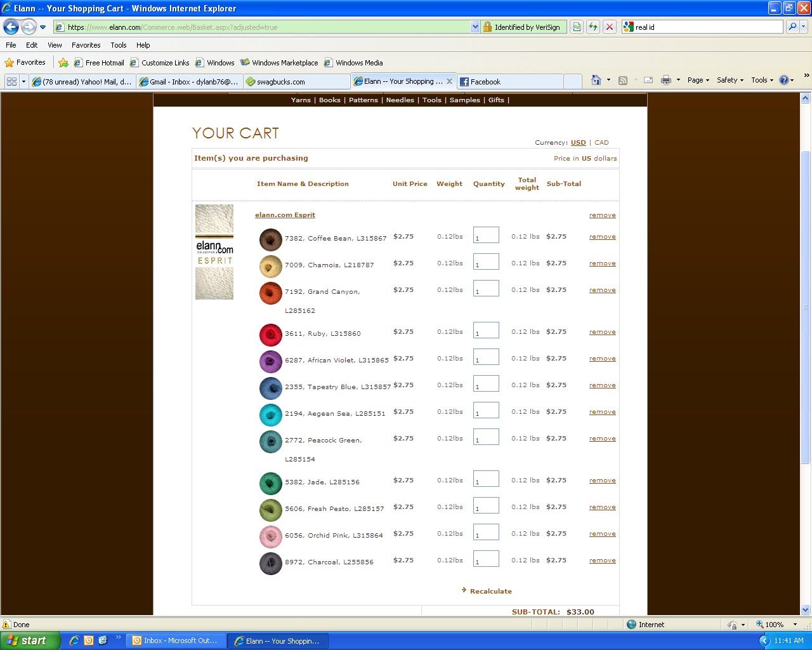Screen dimensions: 812x650
Task: Click the Recalculate link
Action: click(x=490, y=591)
